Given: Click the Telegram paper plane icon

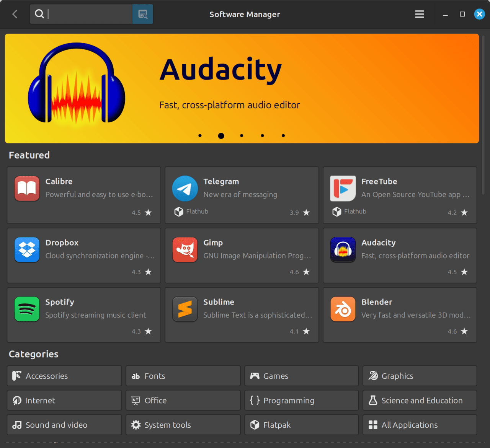Looking at the screenshot, I should click(185, 188).
